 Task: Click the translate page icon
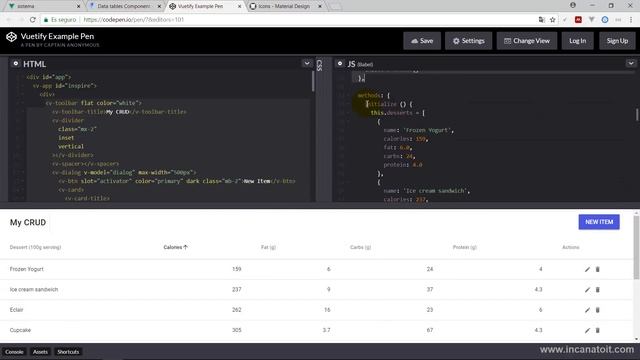tap(542, 20)
